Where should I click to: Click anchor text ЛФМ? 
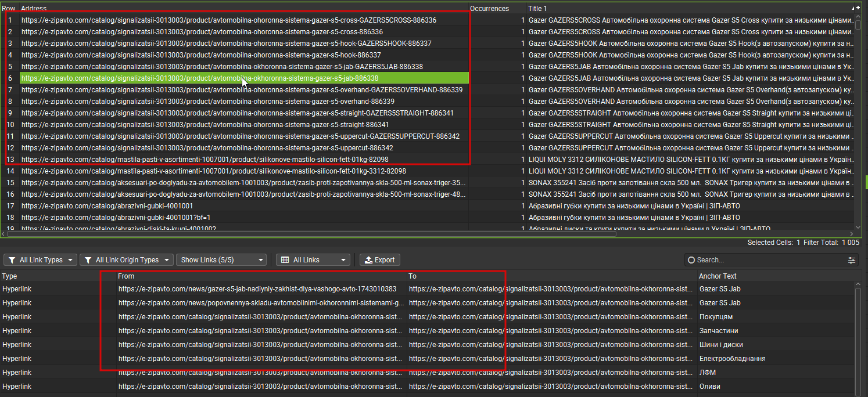707,372
